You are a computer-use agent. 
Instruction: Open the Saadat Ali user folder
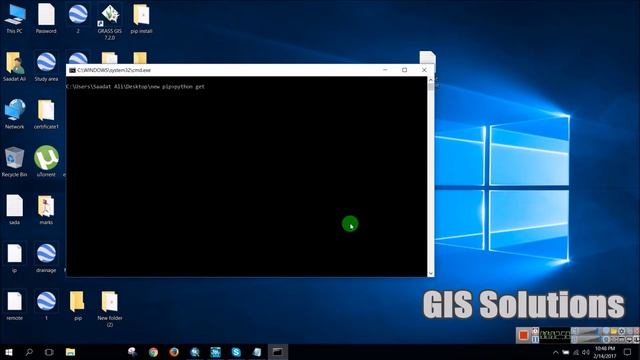coord(15,66)
